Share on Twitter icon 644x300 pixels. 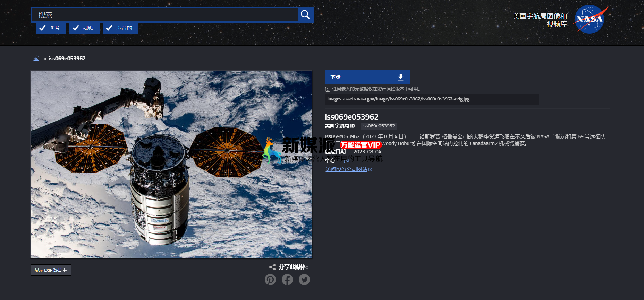(x=304, y=280)
